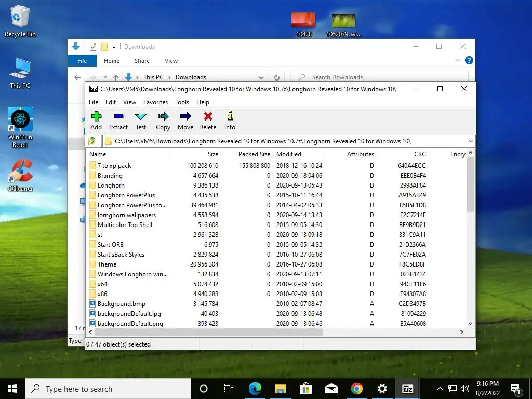Open the 7-Zip Help menu
The image size is (532, 399).
[203, 102]
